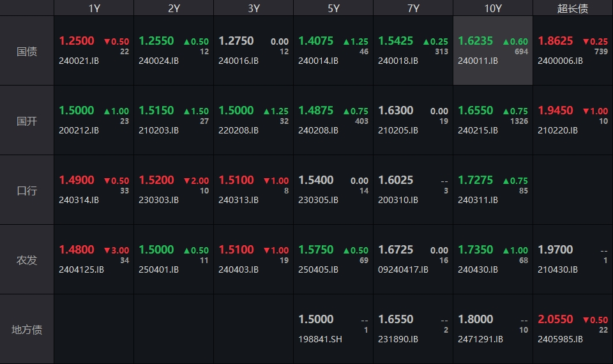Open bond code 240021.IB
This screenshot has height=364, width=613.
[x=79, y=61]
